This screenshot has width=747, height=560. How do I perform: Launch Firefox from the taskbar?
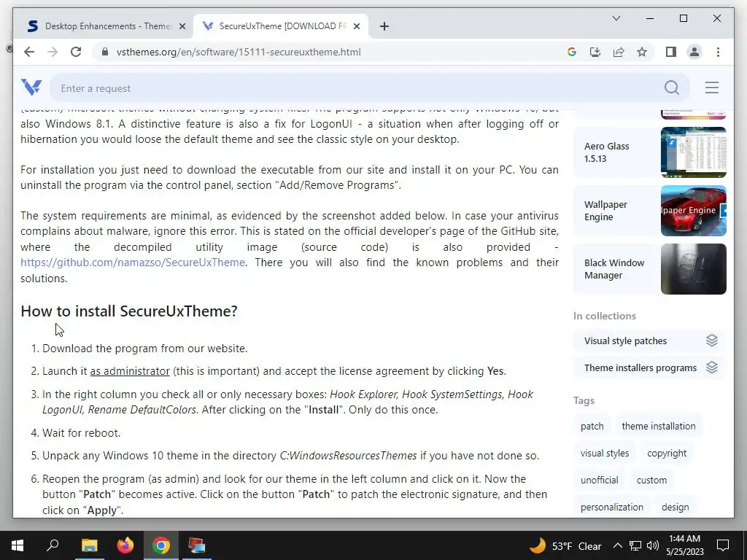[125, 545]
